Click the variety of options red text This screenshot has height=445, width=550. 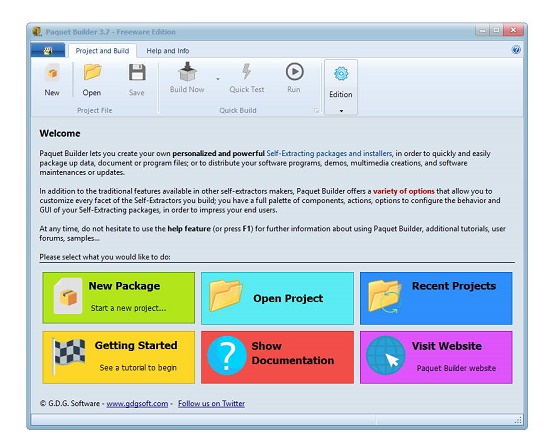(404, 191)
